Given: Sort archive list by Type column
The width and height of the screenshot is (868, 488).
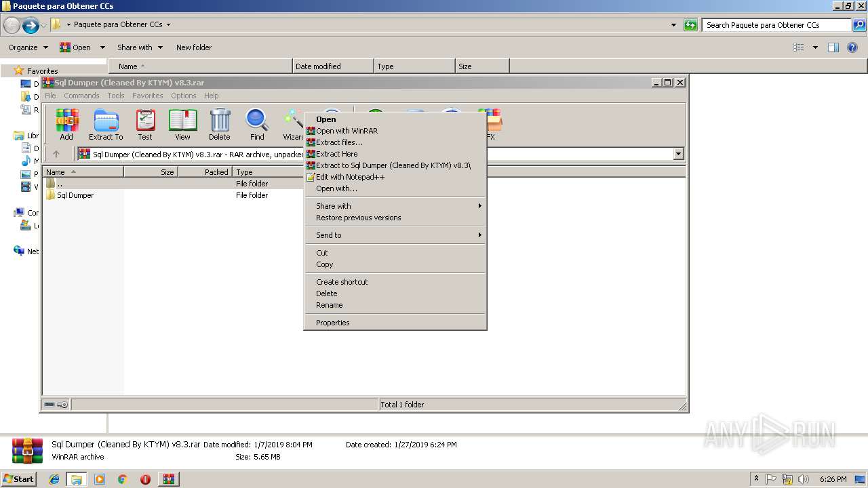Looking at the screenshot, I should tap(267, 172).
